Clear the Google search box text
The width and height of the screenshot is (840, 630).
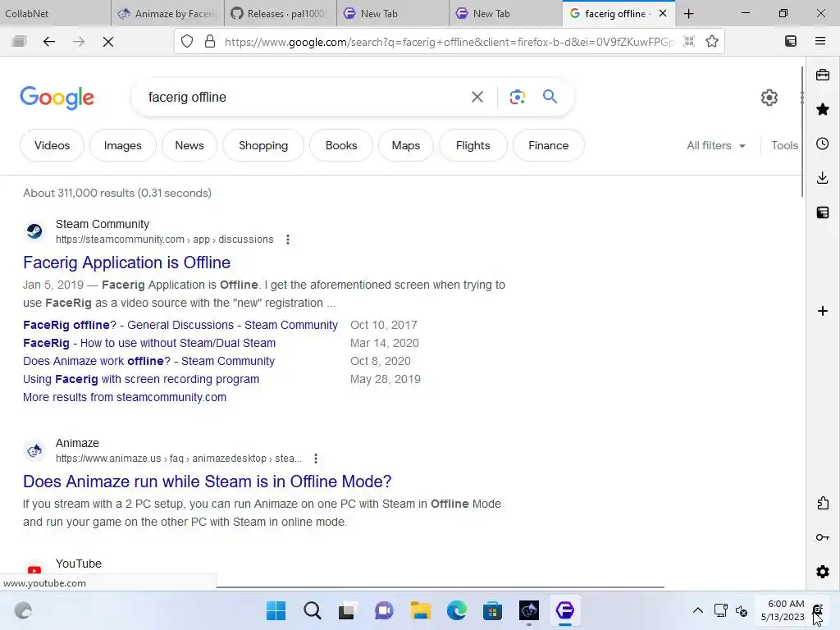point(477,97)
